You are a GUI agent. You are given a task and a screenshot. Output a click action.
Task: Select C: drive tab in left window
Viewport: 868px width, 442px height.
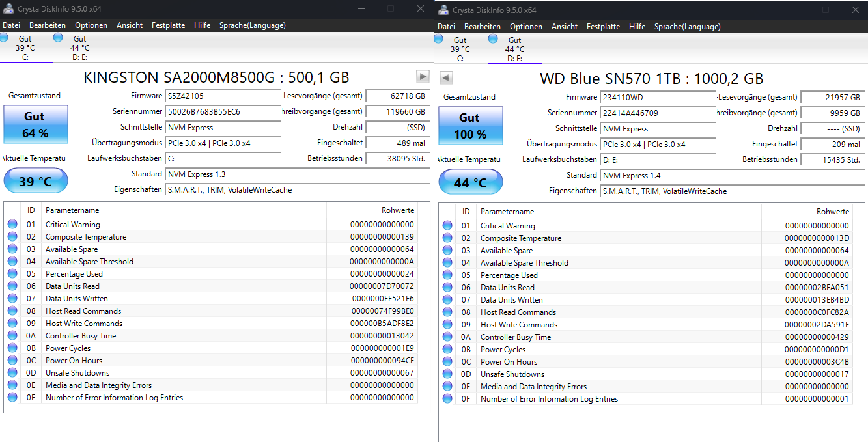coord(25,48)
